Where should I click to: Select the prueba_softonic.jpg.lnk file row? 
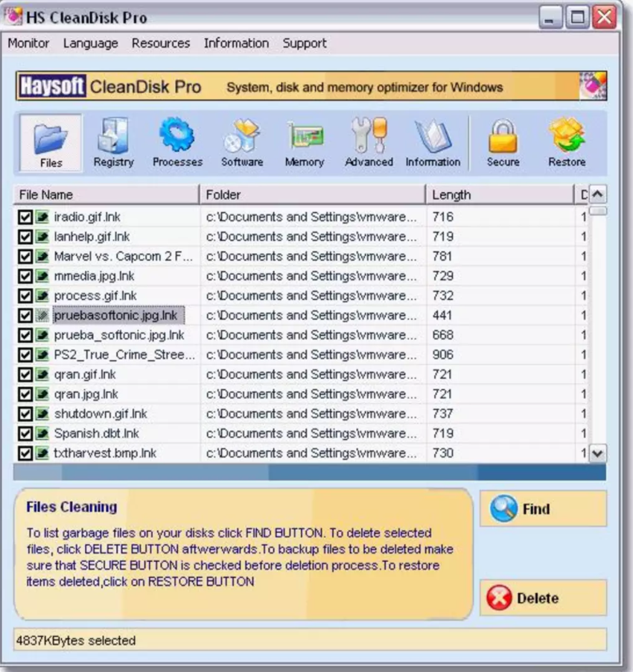tap(119, 335)
